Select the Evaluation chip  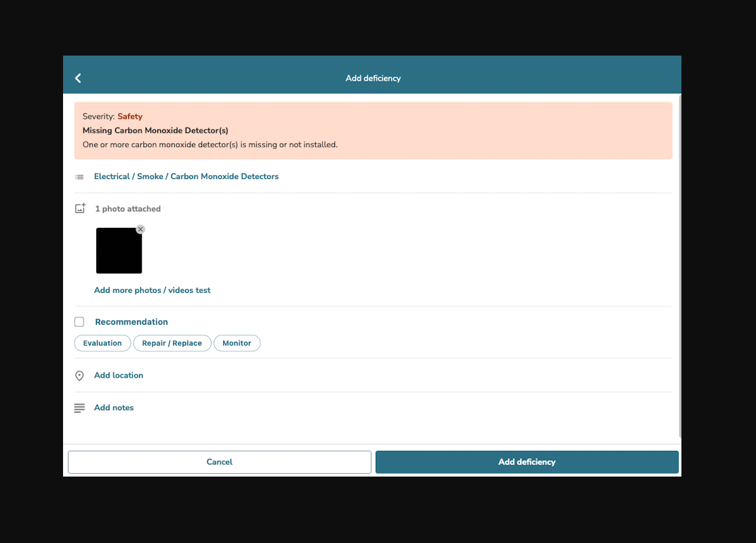coord(102,343)
